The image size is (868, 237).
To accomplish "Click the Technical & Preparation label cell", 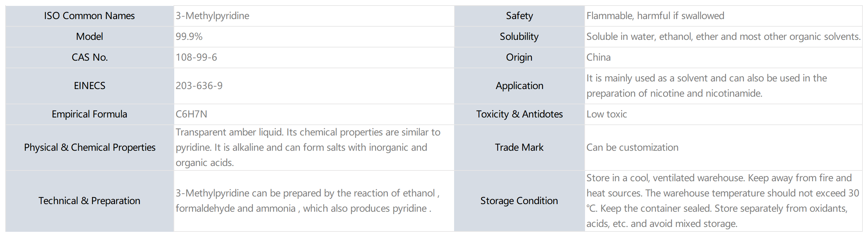I will pyautogui.click(x=89, y=201).
